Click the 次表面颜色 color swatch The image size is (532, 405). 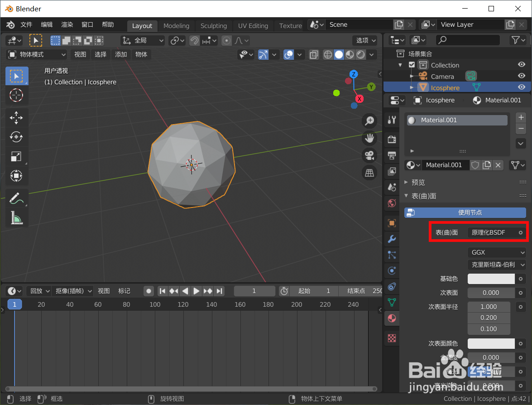pos(491,343)
